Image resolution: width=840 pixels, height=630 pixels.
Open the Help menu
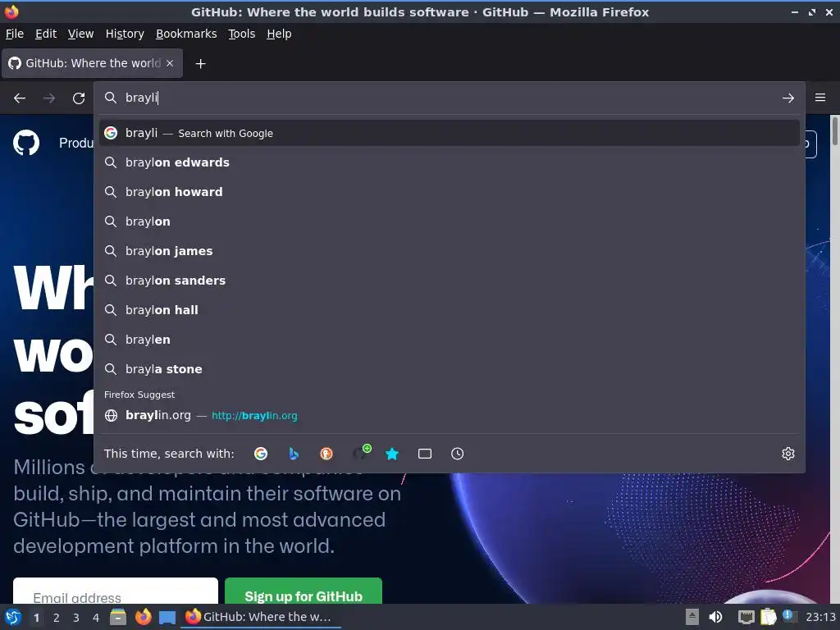[x=279, y=34]
